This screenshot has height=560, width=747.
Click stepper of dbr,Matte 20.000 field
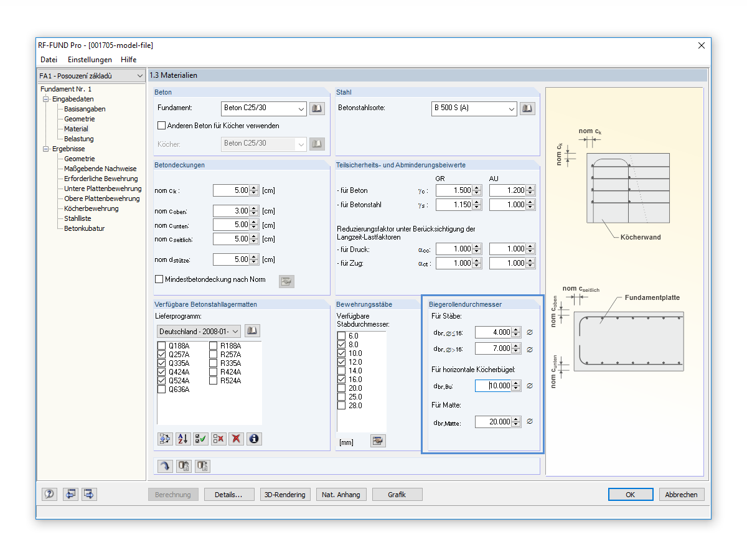point(515,422)
